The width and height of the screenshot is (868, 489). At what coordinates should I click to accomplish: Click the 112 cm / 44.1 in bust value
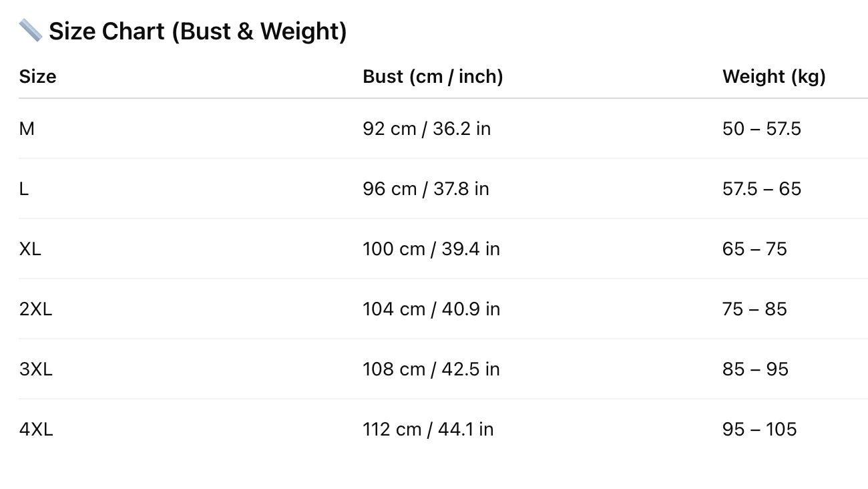click(x=428, y=429)
